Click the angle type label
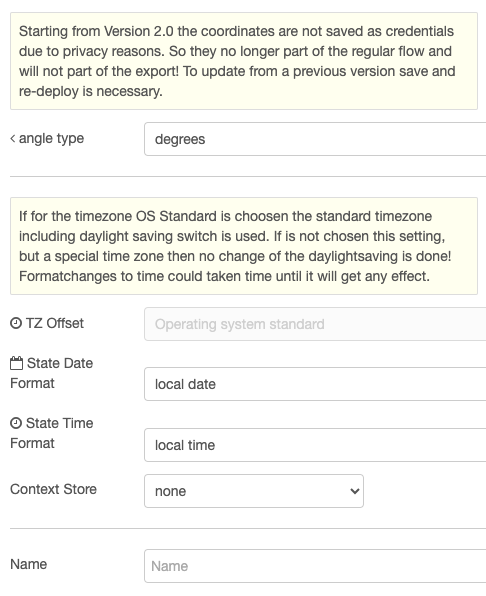The width and height of the screenshot is (486, 596). tap(51, 139)
